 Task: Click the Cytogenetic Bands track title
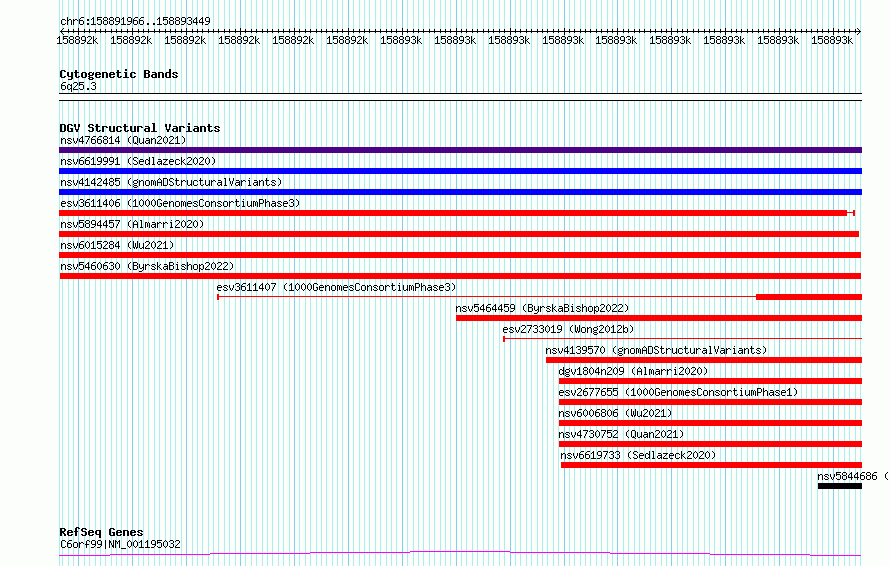[x=119, y=74]
